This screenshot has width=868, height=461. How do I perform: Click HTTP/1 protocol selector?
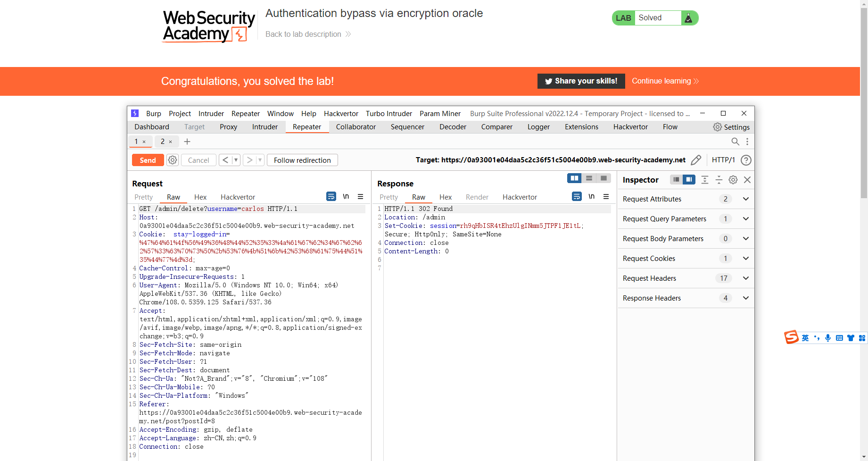pos(723,160)
